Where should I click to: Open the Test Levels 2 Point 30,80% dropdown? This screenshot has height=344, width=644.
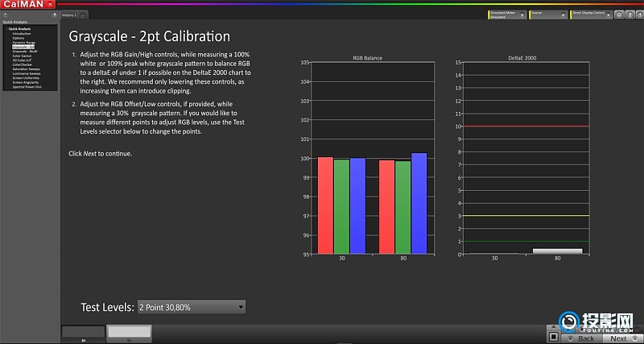[x=192, y=307]
